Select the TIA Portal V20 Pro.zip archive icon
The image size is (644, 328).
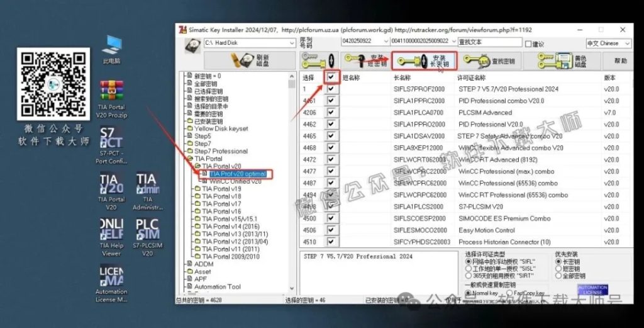111,99
